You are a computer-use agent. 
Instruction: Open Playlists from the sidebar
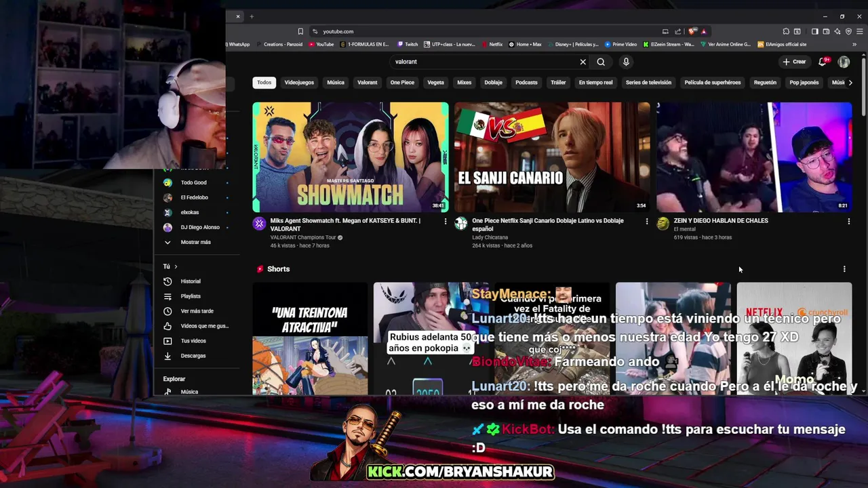point(191,296)
